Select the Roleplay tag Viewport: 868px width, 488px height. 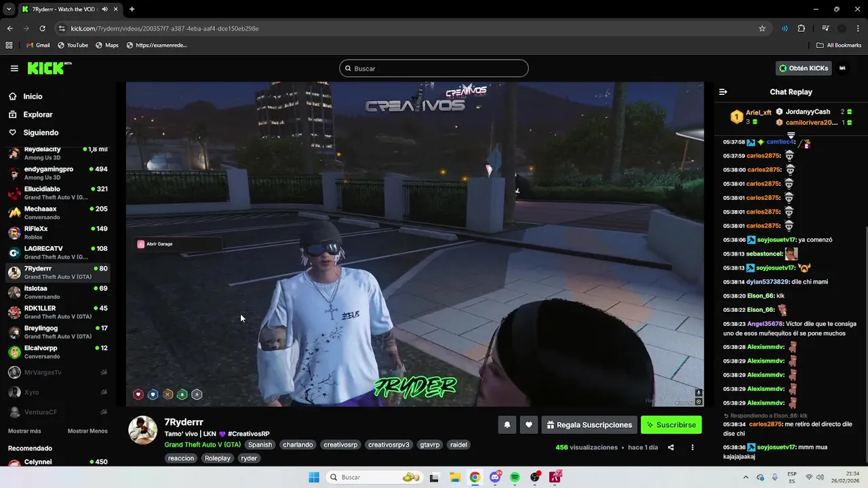tap(218, 458)
